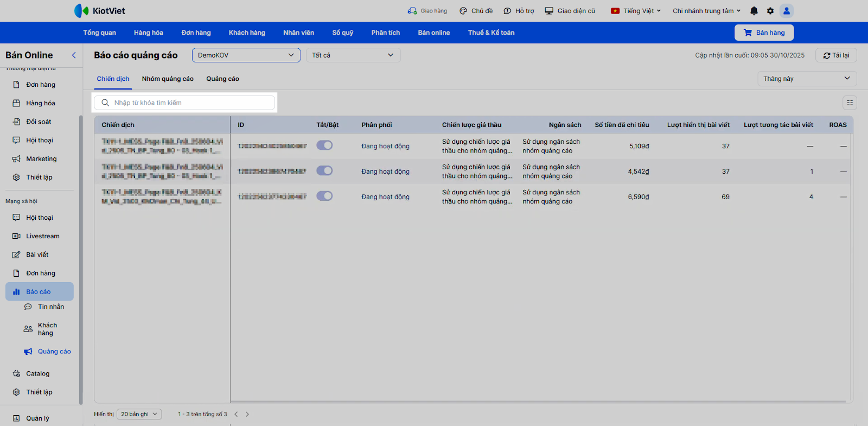
Task: Open the Tiếng Việt language dropdown
Action: [x=636, y=11]
